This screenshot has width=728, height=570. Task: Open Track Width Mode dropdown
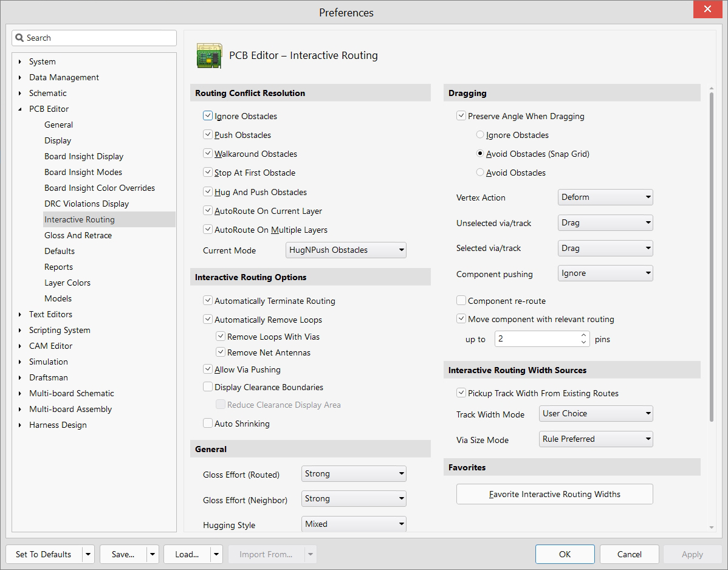(596, 414)
